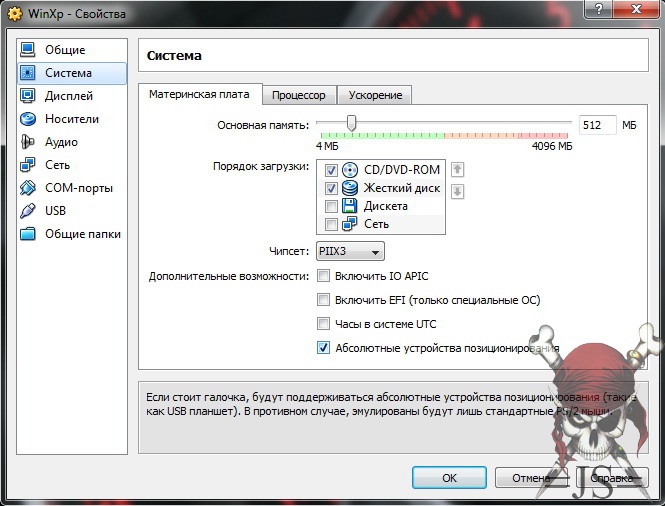The image size is (665, 506).
Task: Click the Справка button
Action: (x=612, y=478)
